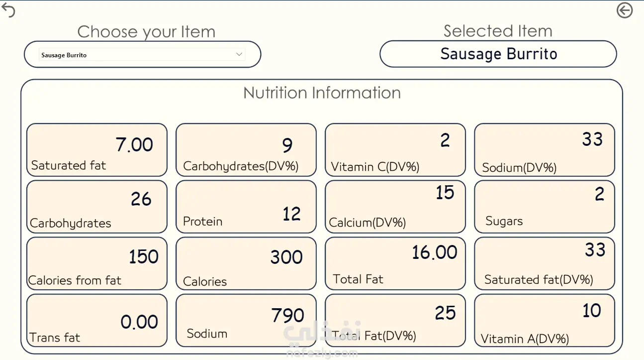Screen dimensions: 644x360
Task: Click the Selected Item Sausage Burrito box
Action: point(498,54)
